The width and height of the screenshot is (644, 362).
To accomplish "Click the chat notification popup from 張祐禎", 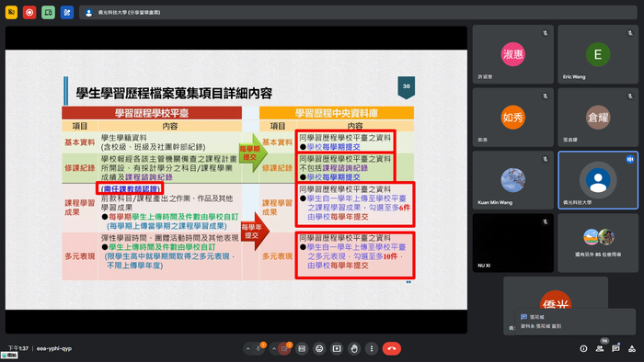I will click(x=575, y=322).
